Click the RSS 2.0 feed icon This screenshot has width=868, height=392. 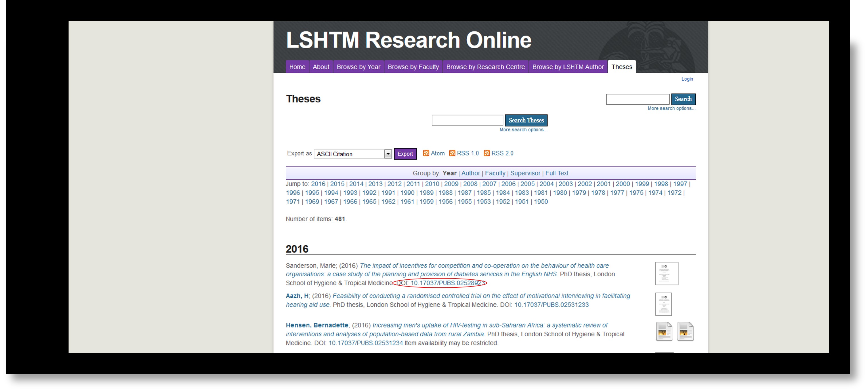point(487,153)
